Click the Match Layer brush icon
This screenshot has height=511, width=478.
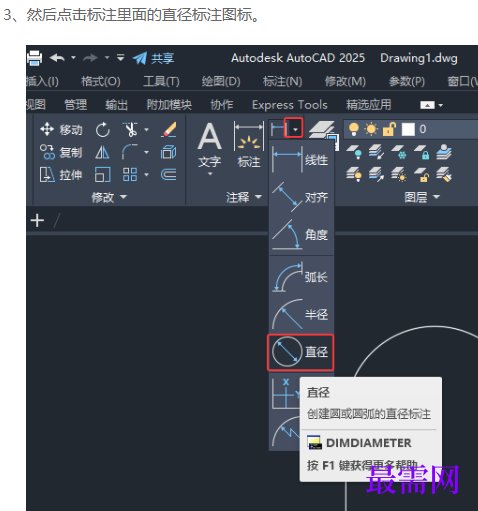tap(444, 175)
